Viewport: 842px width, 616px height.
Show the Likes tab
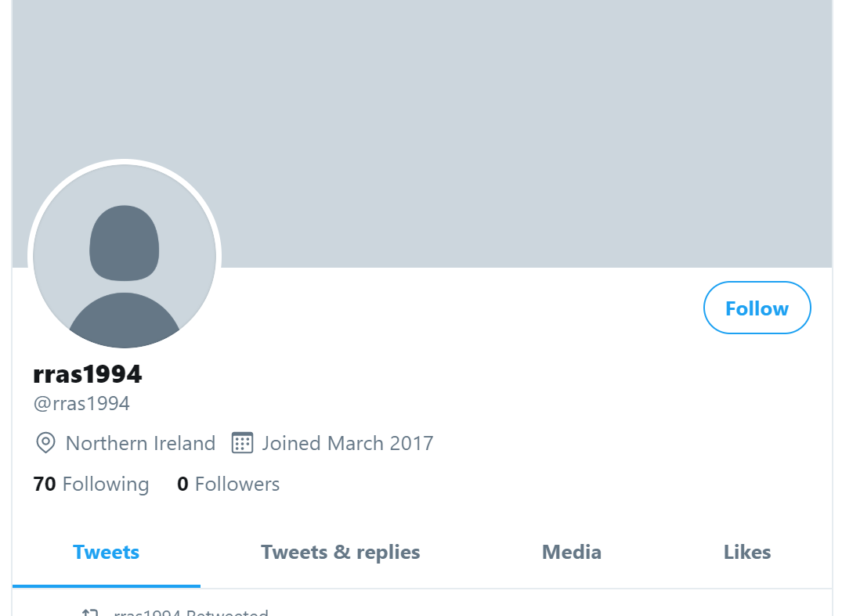[x=747, y=552]
